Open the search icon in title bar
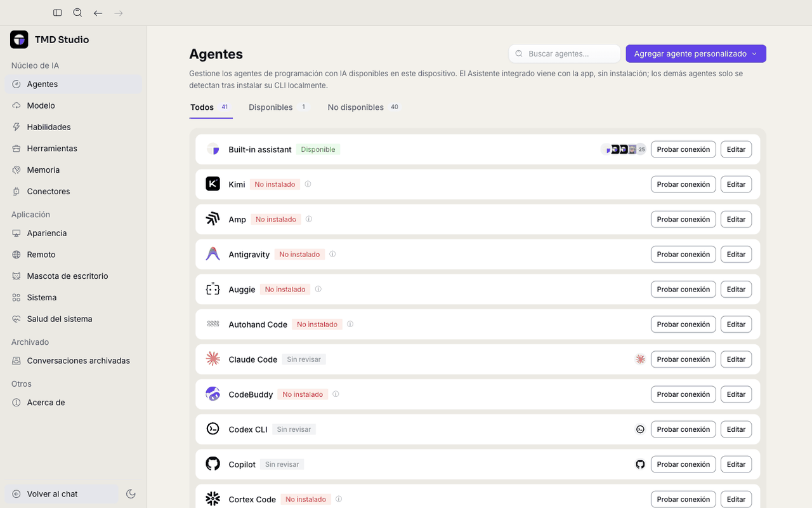This screenshot has height=508, width=812. pos(77,13)
